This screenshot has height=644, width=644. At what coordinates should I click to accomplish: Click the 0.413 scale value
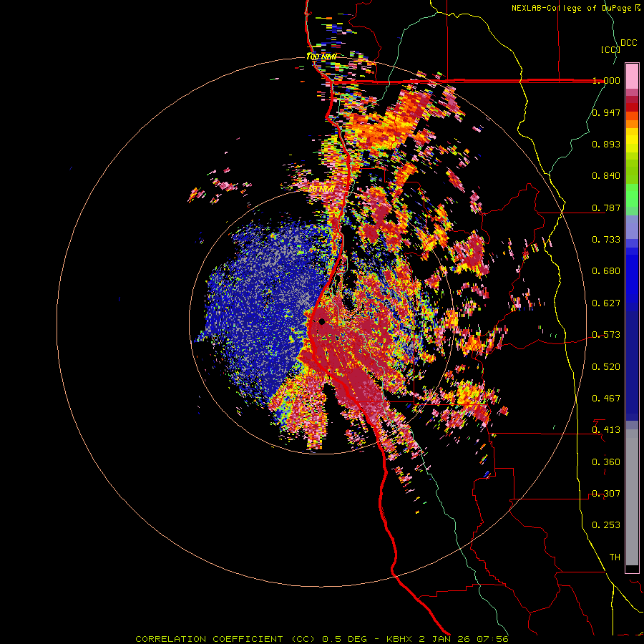[606, 430]
